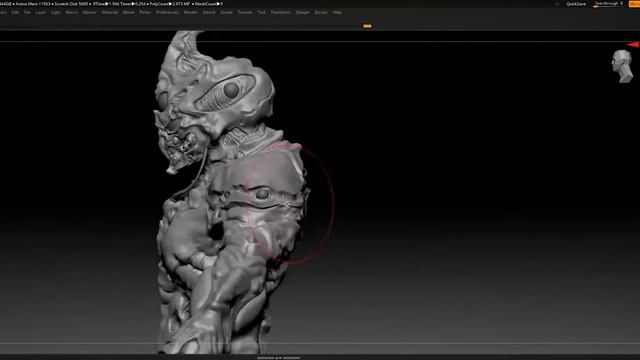The height and width of the screenshot is (360, 640).
Task: Click the Scratch Disk 5695 status text
Action: (x=71, y=4)
